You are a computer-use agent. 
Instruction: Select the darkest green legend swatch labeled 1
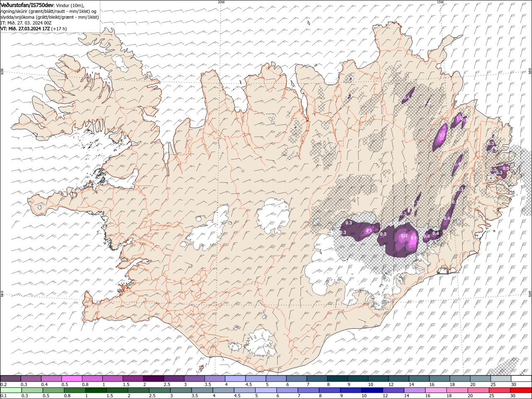(96, 390)
